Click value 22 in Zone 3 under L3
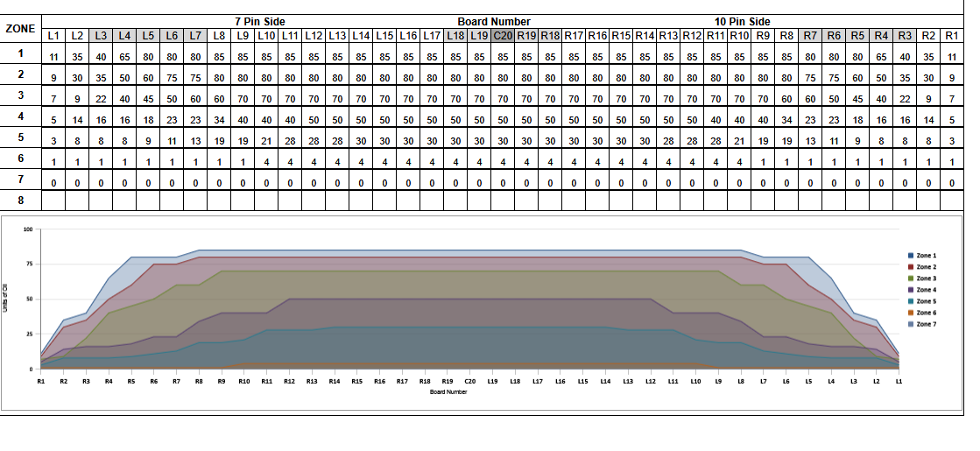The image size is (980, 451). pos(102,99)
